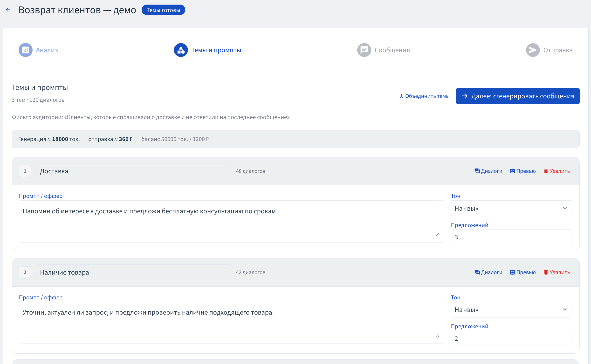Screen dimensions: 591x364
Task: Click Предложений field with value 2
Action: pyautogui.click(x=511, y=338)
